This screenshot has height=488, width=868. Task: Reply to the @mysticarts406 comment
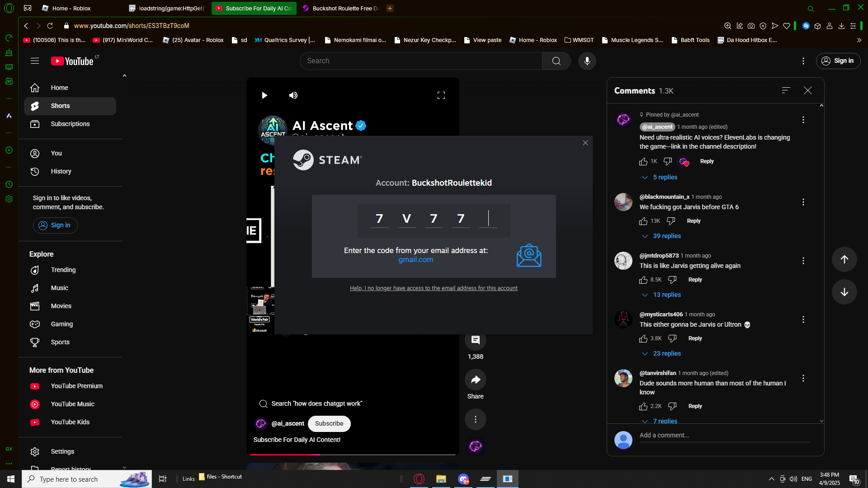point(695,338)
